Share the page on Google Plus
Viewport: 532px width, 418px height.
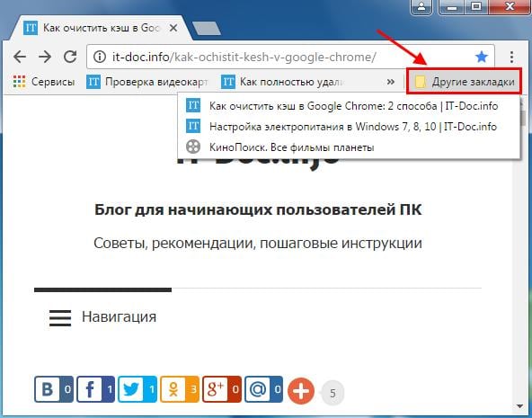point(222,389)
